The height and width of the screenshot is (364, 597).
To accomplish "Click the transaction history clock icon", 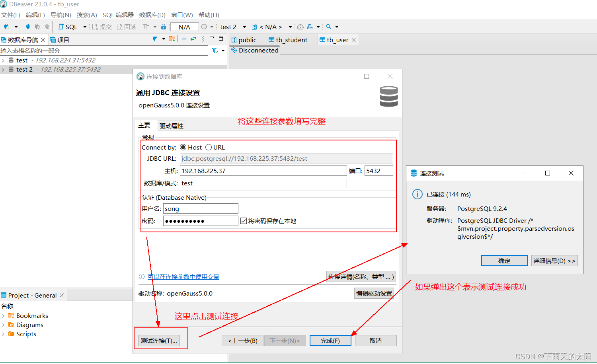I will [x=204, y=27].
